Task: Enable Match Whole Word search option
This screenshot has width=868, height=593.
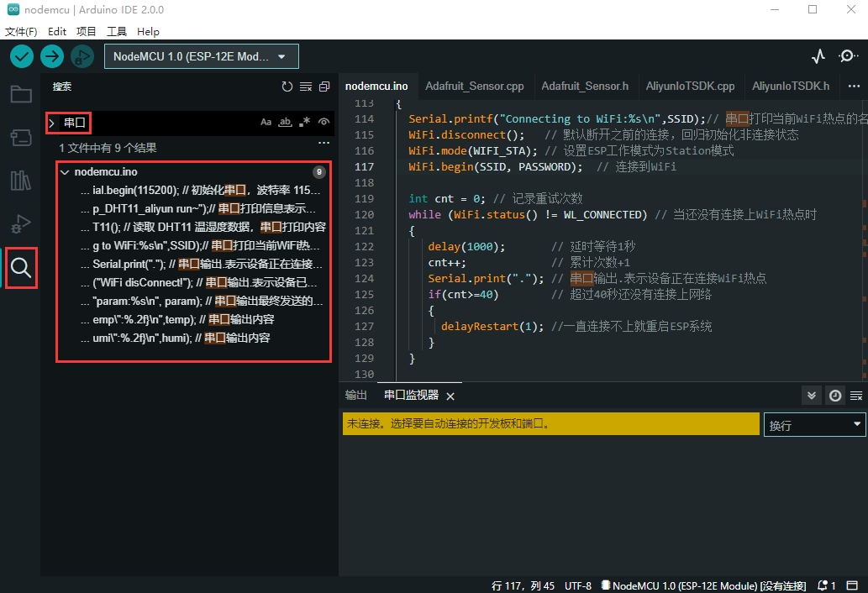Action: (x=286, y=122)
